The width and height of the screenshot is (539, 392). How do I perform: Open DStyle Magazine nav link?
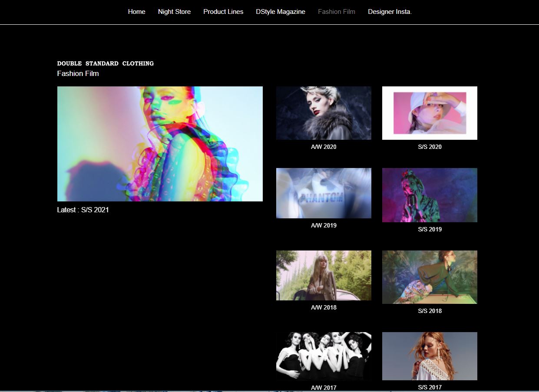(x=281, y=12)
